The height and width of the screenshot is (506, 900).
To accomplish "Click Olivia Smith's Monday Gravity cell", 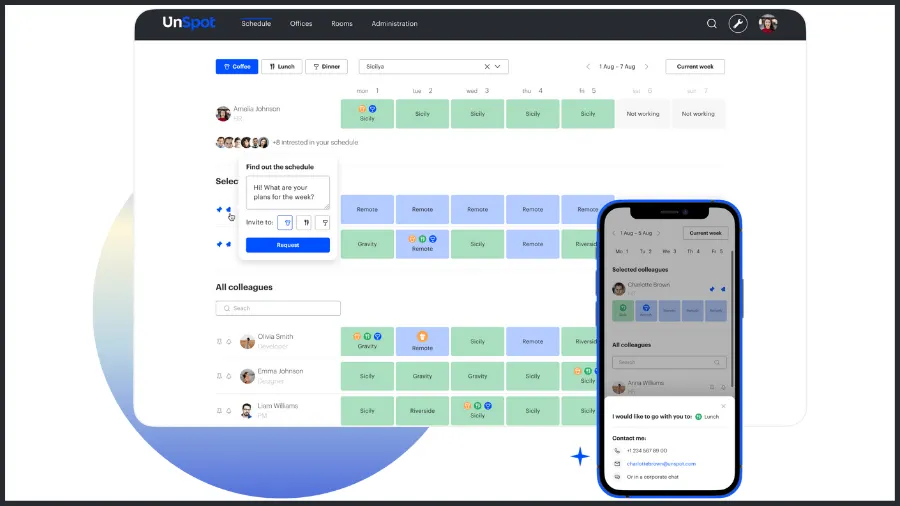I will click(x=367, y=341).
